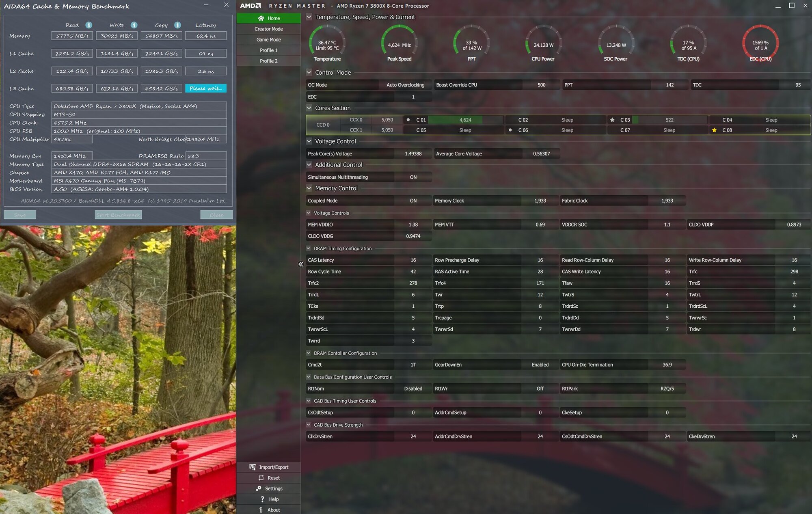Screen dimensions: 812x514
Task: Switch to Creator Mode
Action: pyautogui.click(x=269, y=29)
